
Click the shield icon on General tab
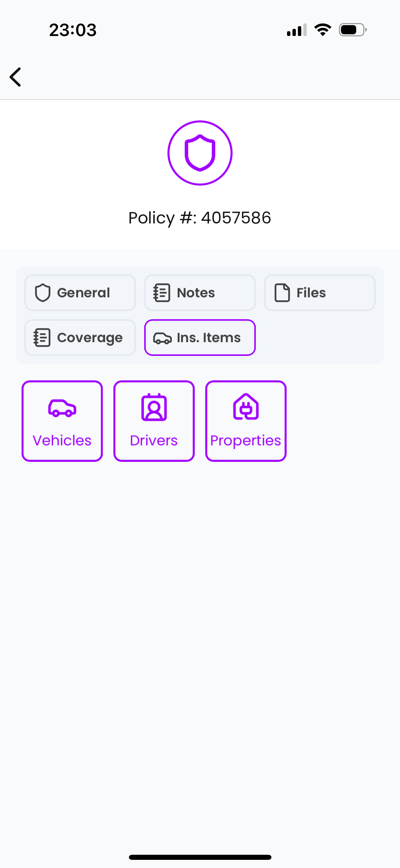point(43,293)
